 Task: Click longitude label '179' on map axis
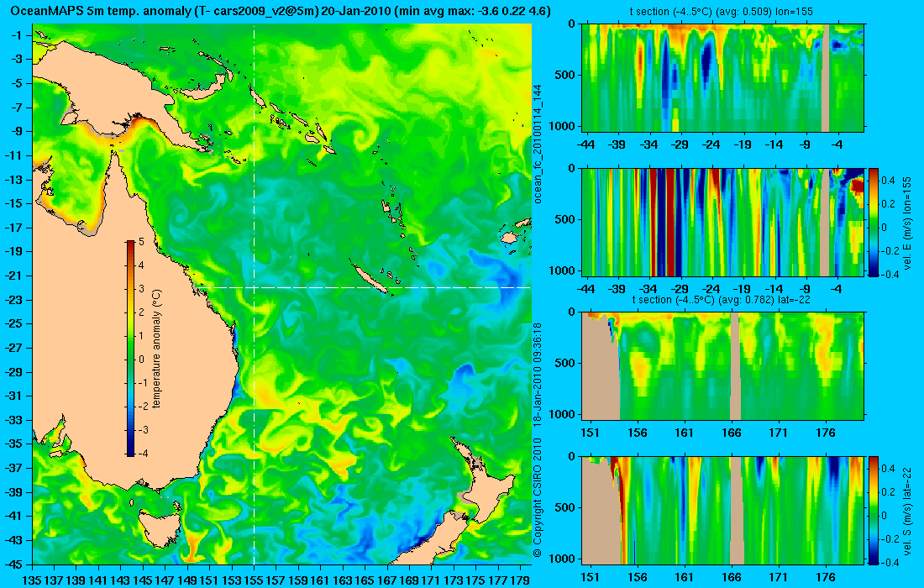tap(520, 580)
